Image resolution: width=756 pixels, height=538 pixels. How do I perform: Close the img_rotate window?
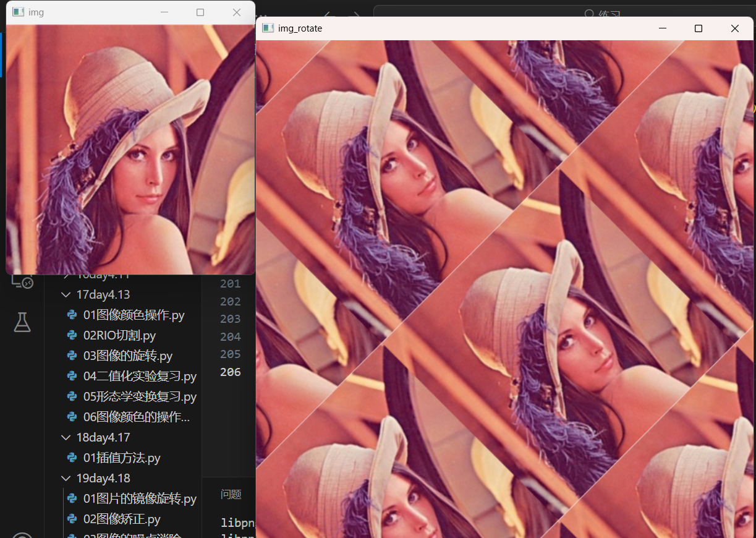[735, 28]
